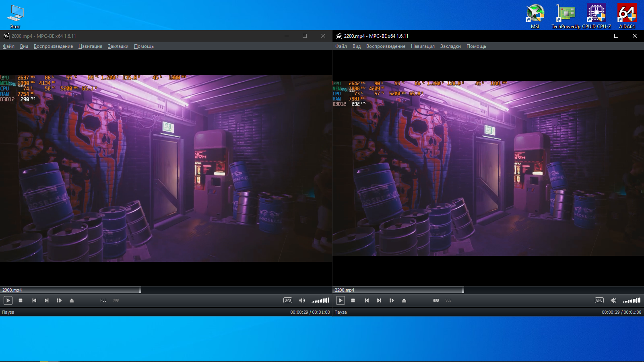Stop playback in the 2200.mp4 player

pyautogui.click(x=353, y=300)
